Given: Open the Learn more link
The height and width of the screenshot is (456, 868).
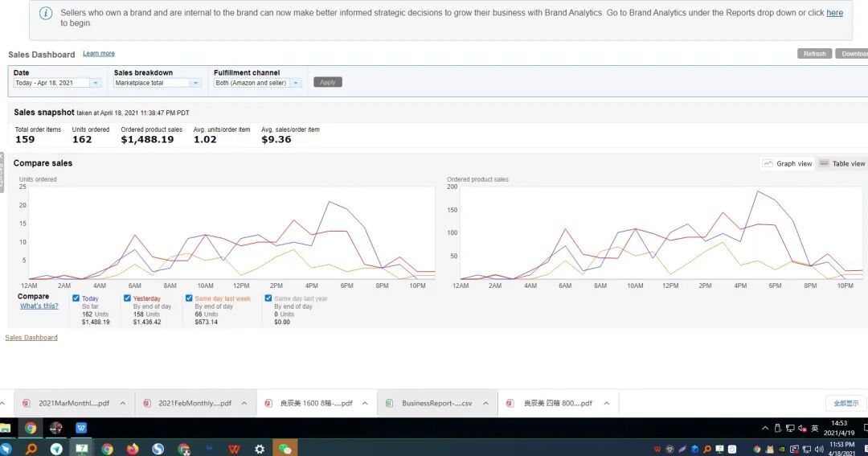Looking at the screenshot, I should pos(99,53).
